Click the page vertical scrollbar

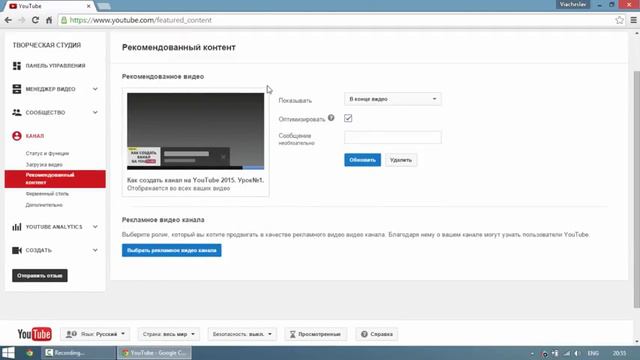click(x=636, y=188)
